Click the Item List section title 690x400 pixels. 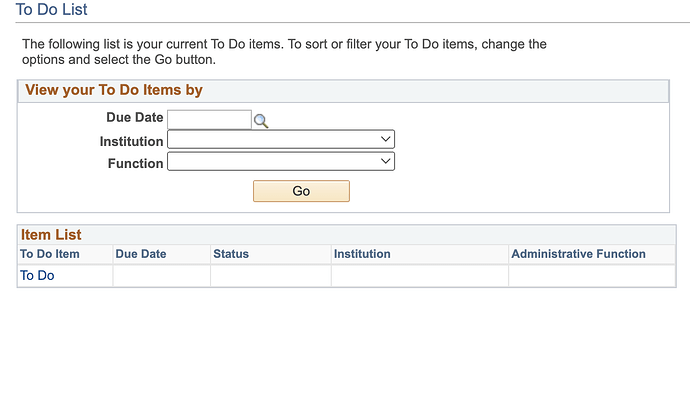click(x=51, y=235)
